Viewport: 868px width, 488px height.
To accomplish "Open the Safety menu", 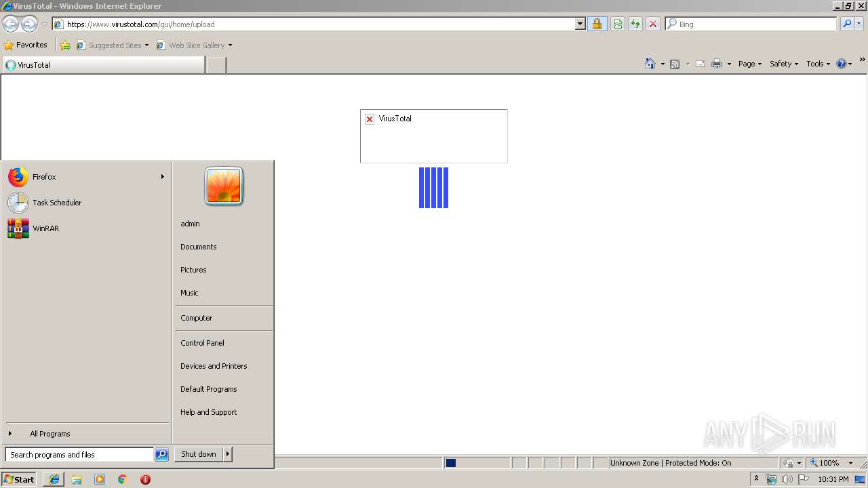I will click(784, 64).
